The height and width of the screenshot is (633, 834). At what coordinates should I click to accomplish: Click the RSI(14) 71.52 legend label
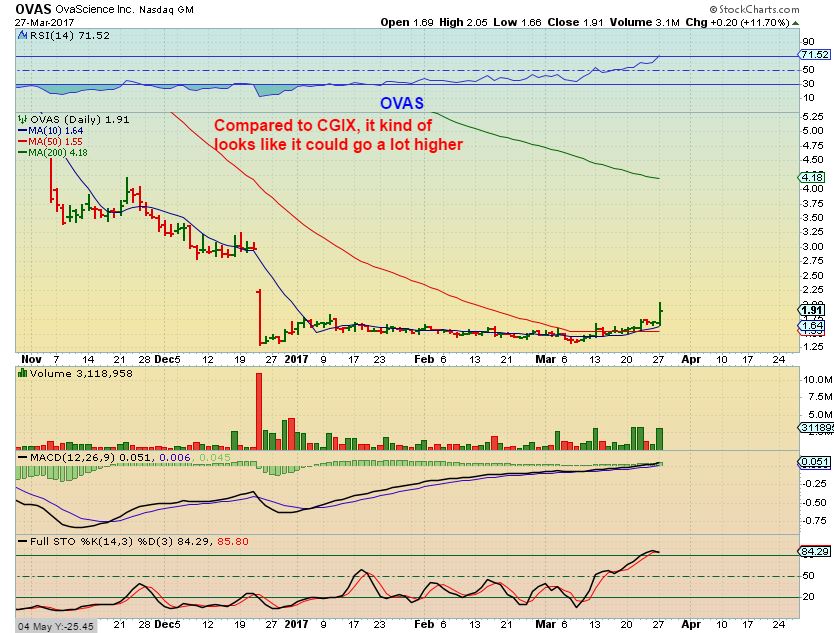[x=69, y=36]
